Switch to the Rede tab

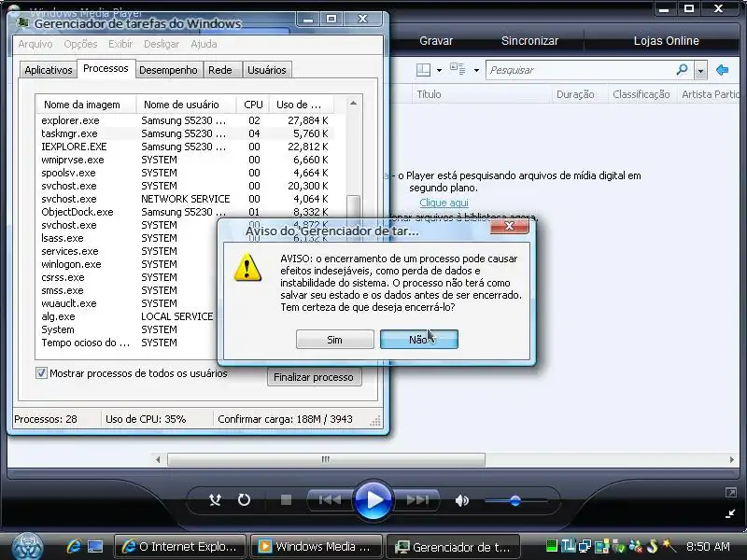tap(220, 70)
